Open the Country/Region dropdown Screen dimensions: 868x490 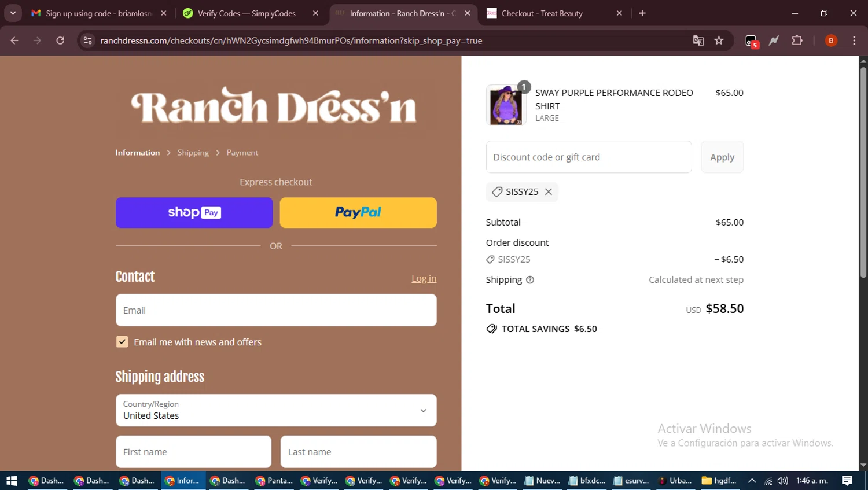click(276, 410)
